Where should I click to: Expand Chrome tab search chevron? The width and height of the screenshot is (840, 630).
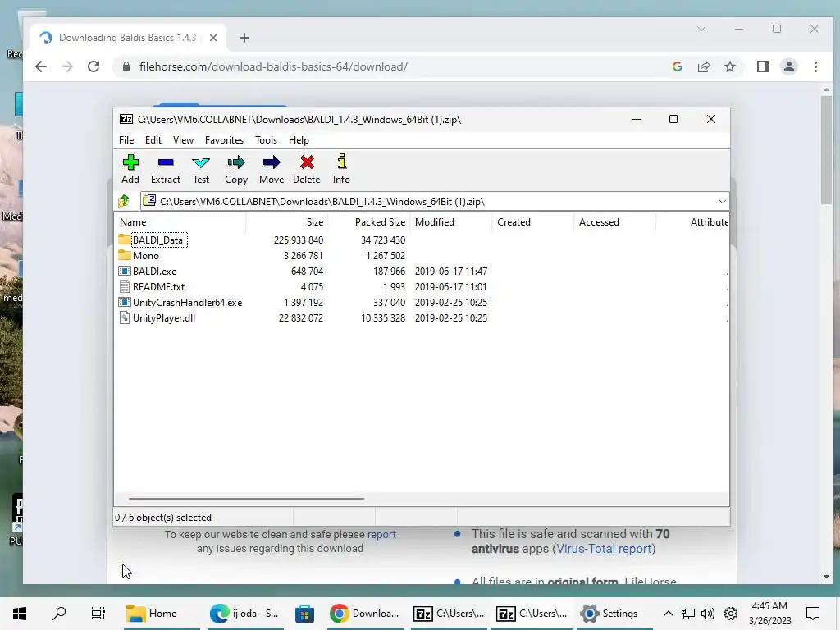pyautogui.click(x=701, y=29)
